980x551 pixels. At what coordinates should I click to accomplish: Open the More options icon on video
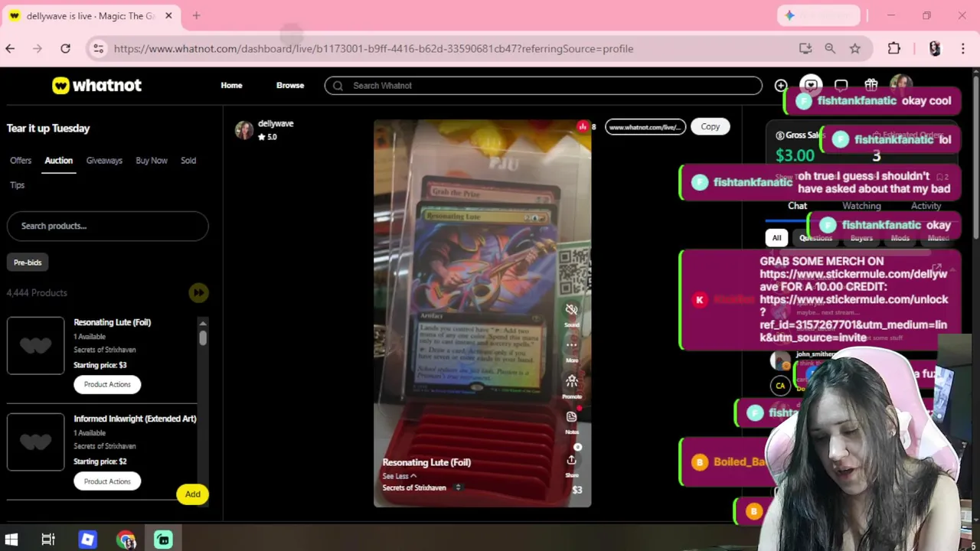click(x=571, y=345)
